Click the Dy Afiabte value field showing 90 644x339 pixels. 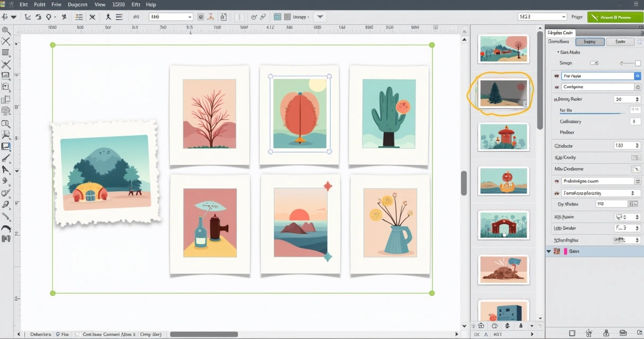(611, 204)
